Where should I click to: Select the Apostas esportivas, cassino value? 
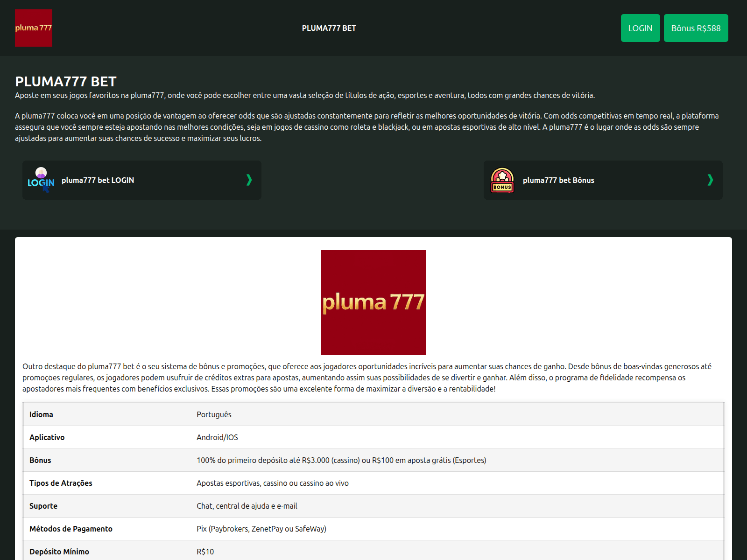pos(273,483)
